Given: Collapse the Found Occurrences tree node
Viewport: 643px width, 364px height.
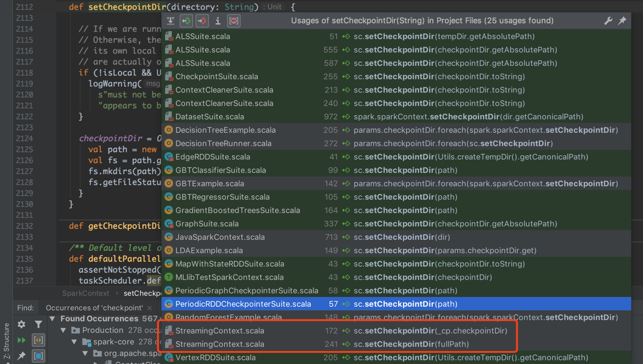Looking at the screenshot, I should click(x=52, y=318).
